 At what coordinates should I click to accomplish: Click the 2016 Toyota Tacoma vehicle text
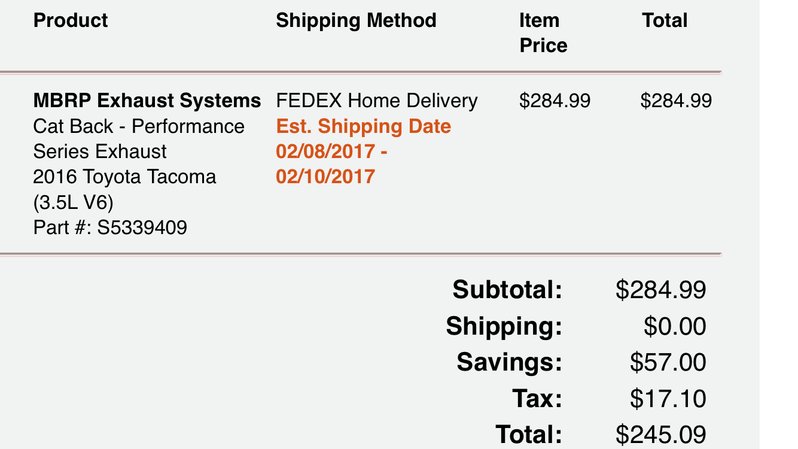point(124,177)
